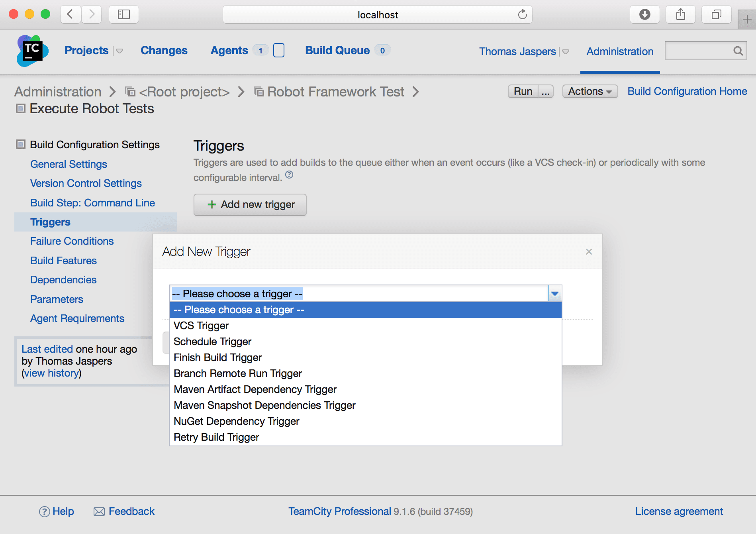Reload the localhost page
The image size is (756, 534).
522,15
